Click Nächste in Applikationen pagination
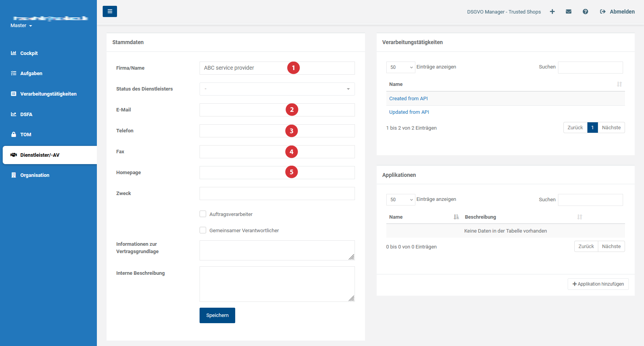The width and height of the screenshot is (644, 346). pos(611,247)
